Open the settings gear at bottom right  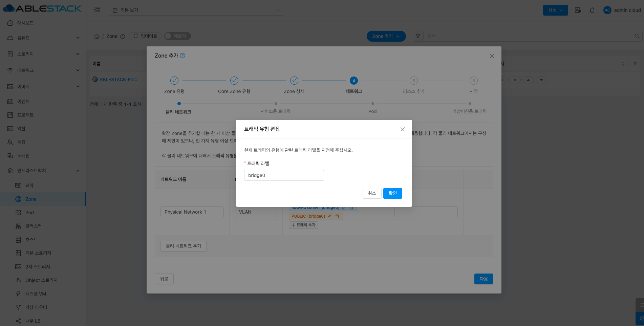click(641, 319)
